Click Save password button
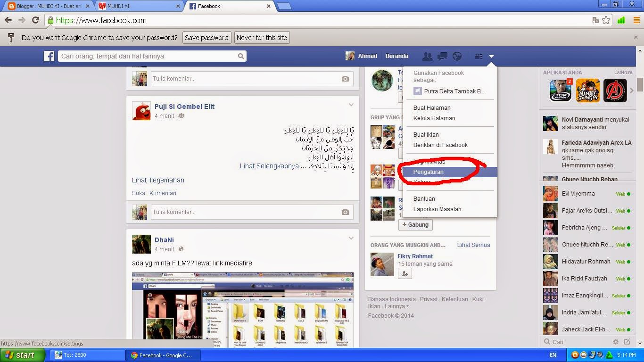This screenshot has width=644, height=362. 206,38
